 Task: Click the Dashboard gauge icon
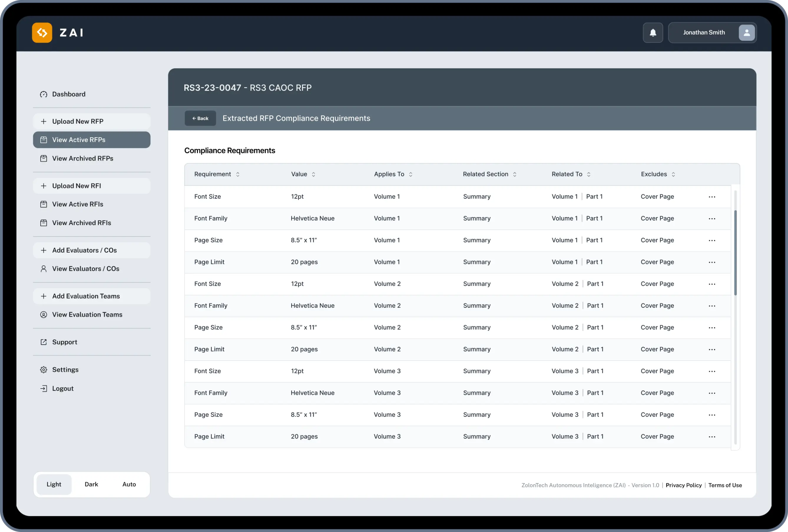(x=44, y=94)
